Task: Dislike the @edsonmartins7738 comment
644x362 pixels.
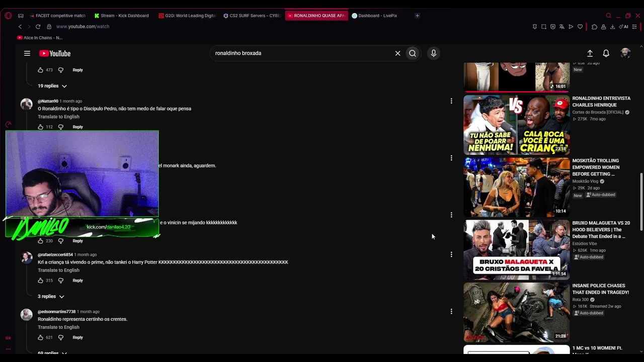Action: click(x=61, y=337)
